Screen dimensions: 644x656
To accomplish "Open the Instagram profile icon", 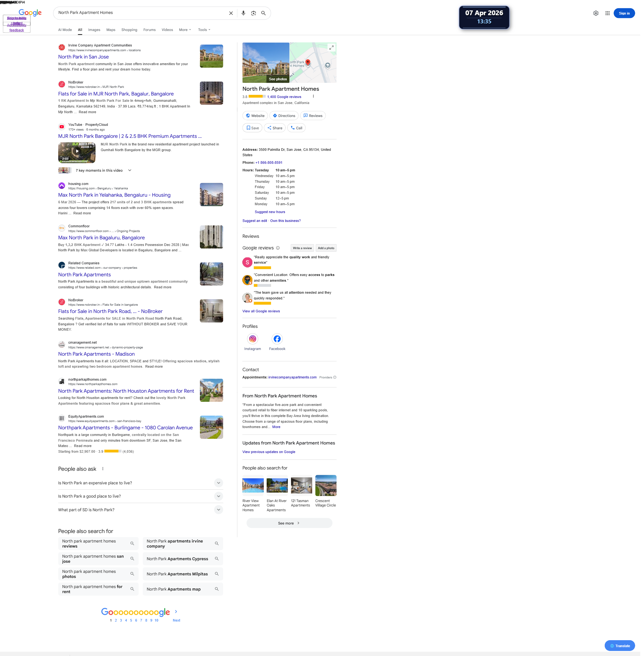I will click(252, 339).
